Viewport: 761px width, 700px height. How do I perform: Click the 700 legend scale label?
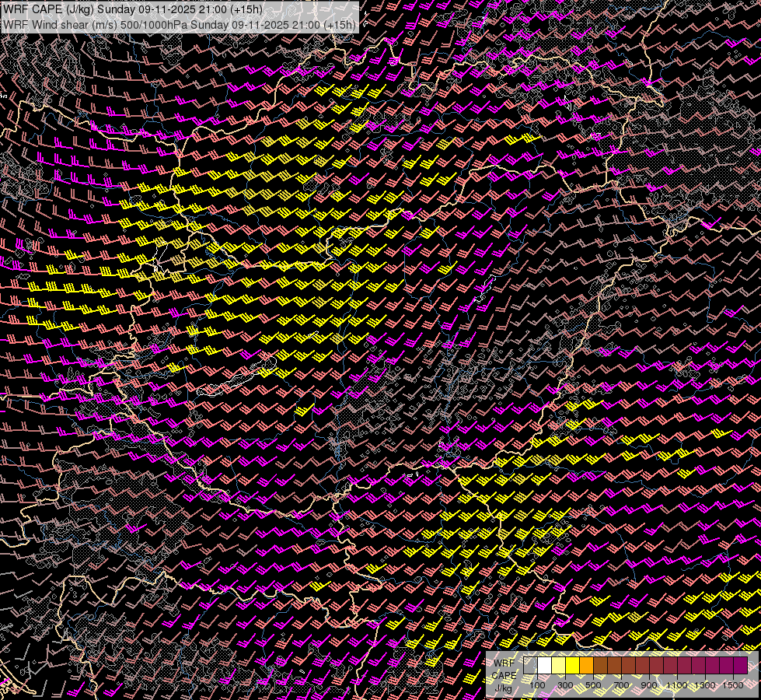621,684
